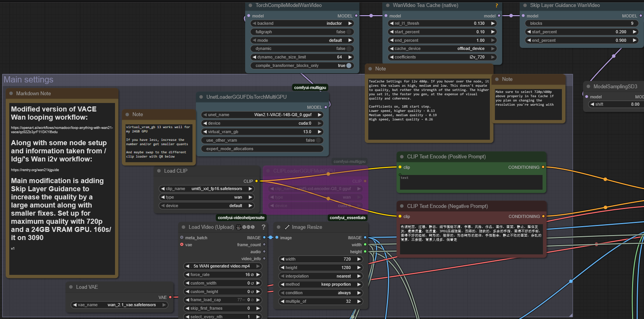Toggle the use_other_vram switch

[319, 141]
